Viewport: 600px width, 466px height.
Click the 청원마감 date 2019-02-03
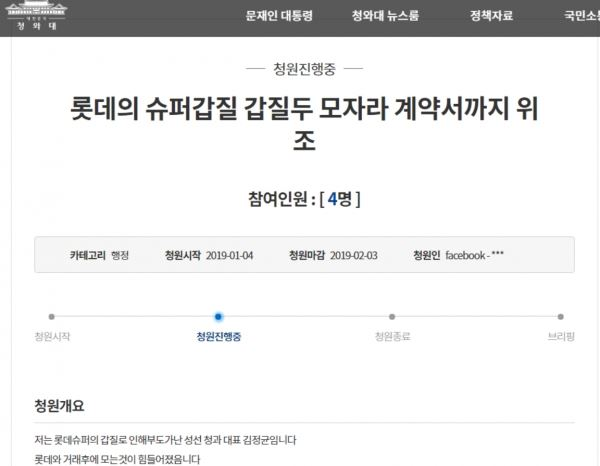tap(354, 256)
